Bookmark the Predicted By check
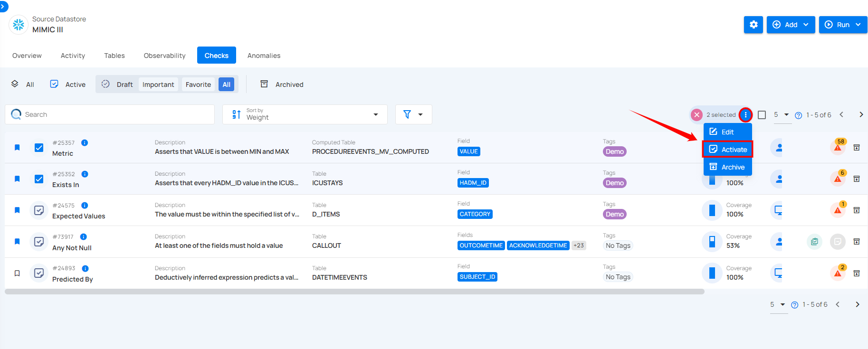 [17, 274]
